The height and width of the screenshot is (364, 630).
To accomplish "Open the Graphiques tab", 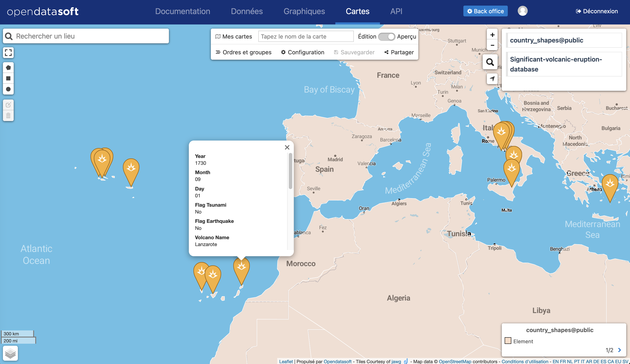I will (x=304, y=11).
